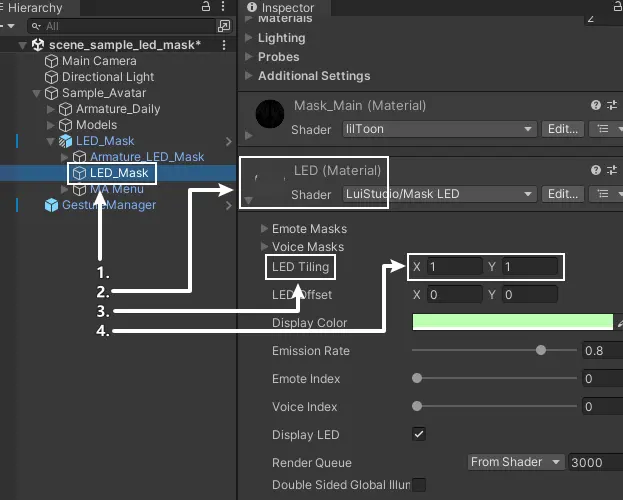Open help for LED material
The image size is (623, 500).
(x=596, y=170)
